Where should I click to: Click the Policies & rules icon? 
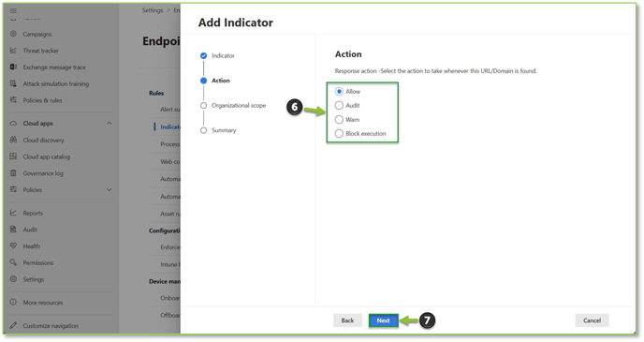click(13, 100)
